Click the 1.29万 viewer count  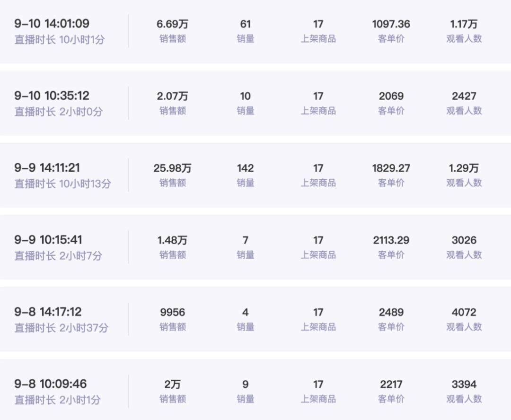(x=464, y=168)
